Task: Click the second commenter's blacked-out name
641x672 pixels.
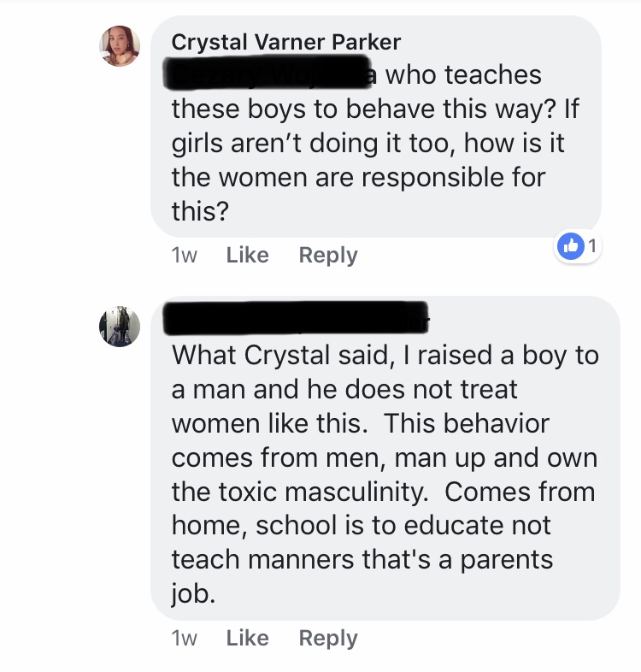Action: [x=297, y=318]
